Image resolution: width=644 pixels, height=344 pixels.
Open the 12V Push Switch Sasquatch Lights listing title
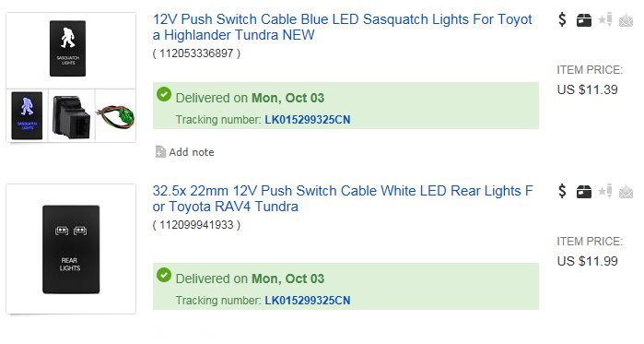pyautogui.click(x=342, y=27)
